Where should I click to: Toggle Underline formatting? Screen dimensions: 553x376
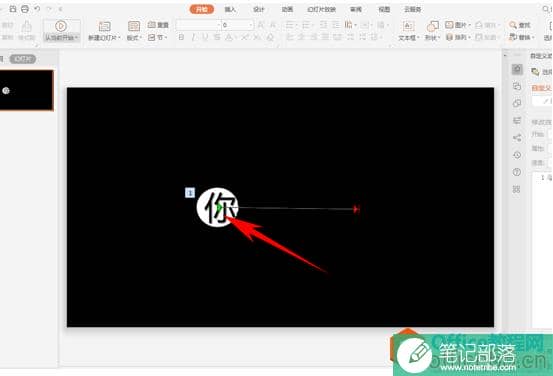[x=205, y=37]
